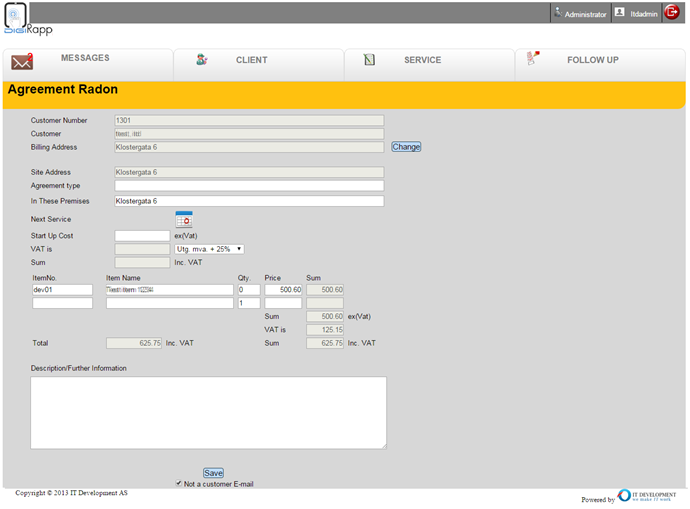This screenshot has height=509, width=690.
Task: Toggle Not a customer E-mail checkbox
Action: tap(179, 483)
